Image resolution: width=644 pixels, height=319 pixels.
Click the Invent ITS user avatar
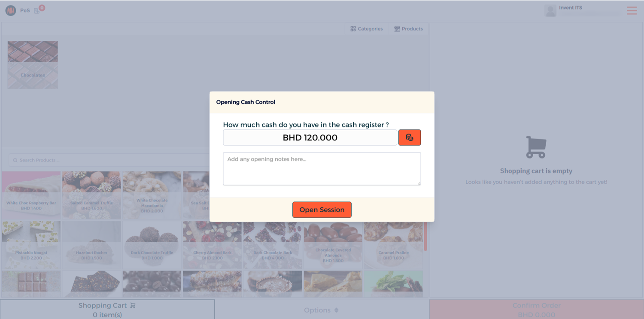click(550, 11)
